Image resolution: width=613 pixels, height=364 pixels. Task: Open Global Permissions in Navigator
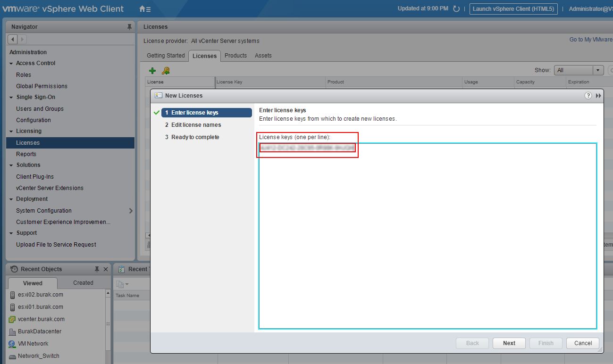(x=42, y=86)
